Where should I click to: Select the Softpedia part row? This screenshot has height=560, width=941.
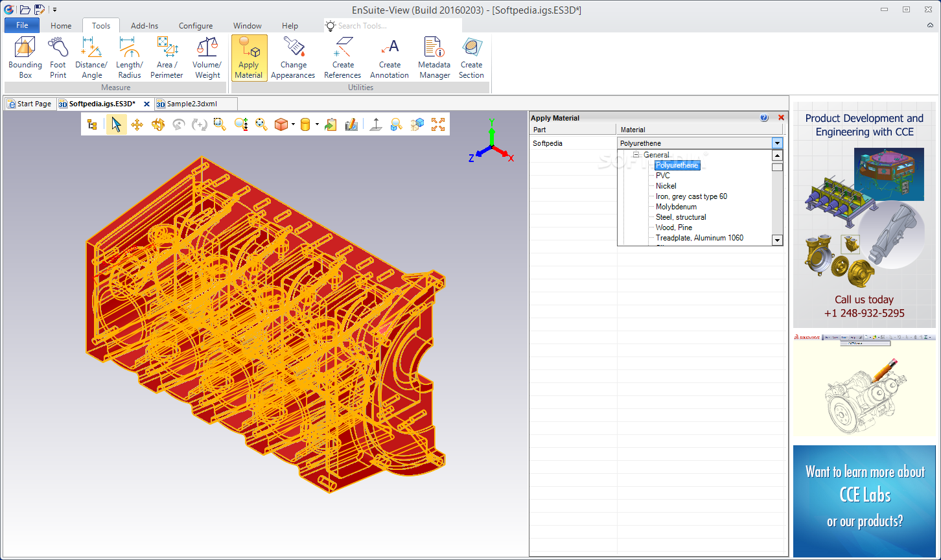pyautogui.click(x=573, y=143)
